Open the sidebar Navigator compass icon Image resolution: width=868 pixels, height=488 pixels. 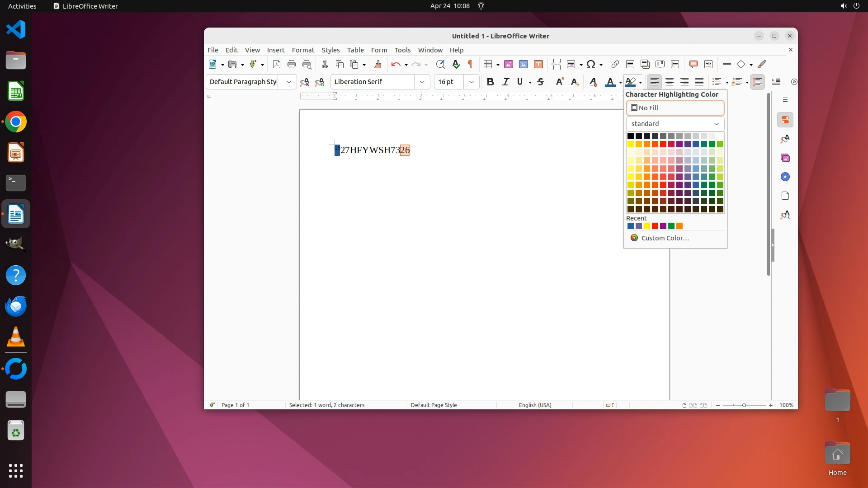[785, 177]
